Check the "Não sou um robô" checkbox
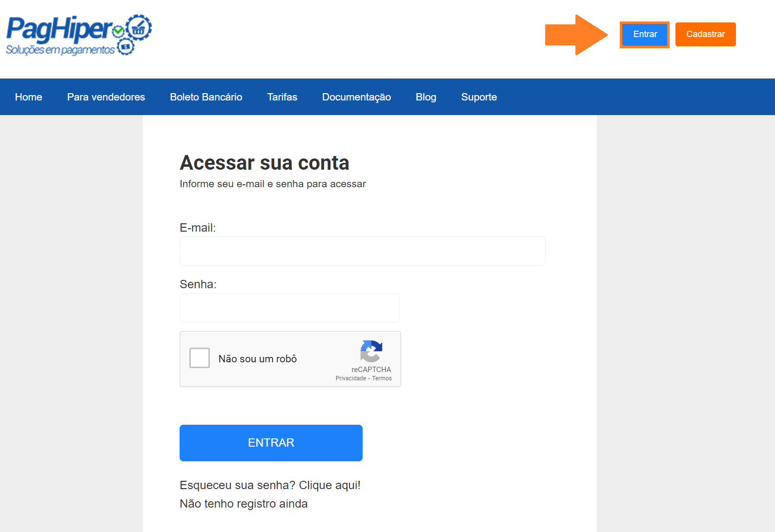The width and height of the screenshot is (775, 532). click(x=200, y=358)
